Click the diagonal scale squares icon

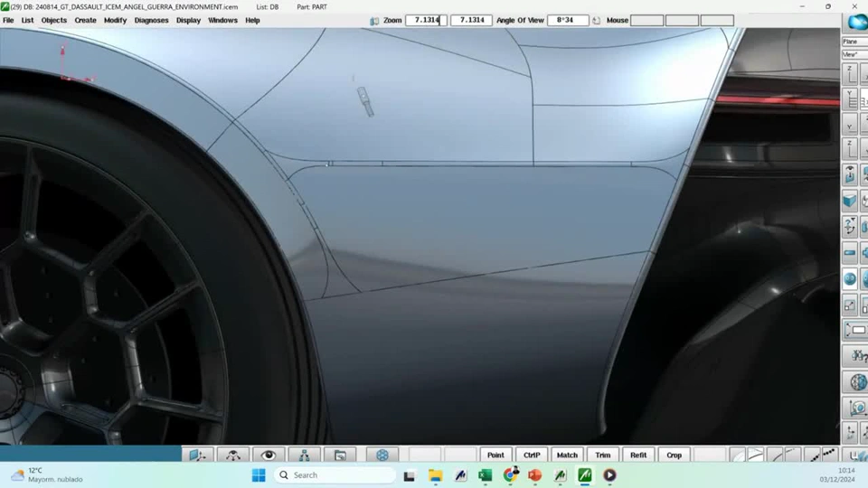pyautogui.click(x=850, y=305)
